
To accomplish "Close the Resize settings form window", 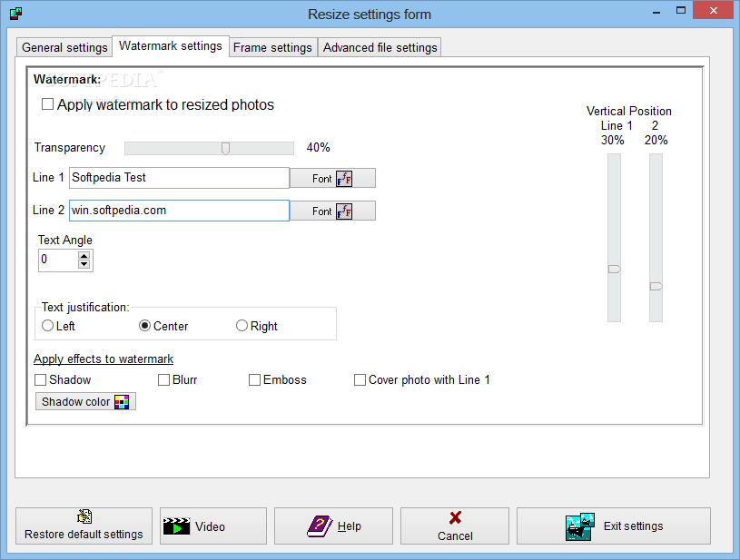I will [714, 10].
